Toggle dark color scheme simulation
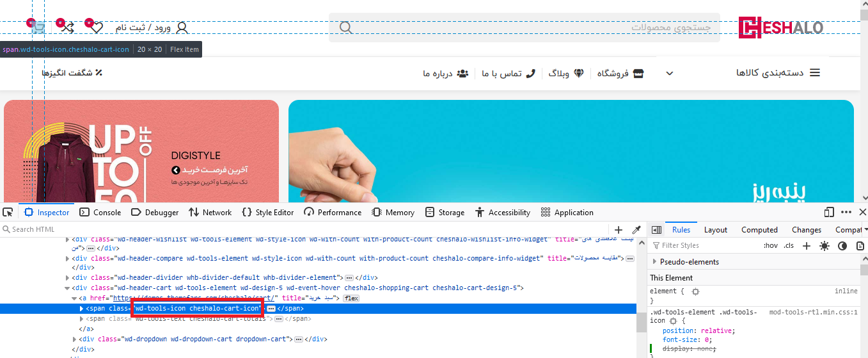 point(842,245)
